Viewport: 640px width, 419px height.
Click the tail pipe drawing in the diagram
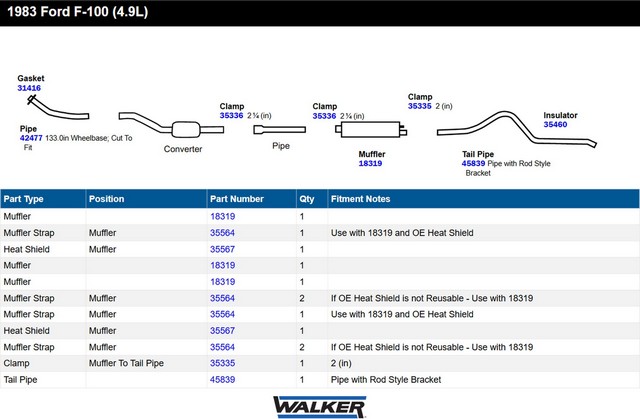click(x=517, y=129)
